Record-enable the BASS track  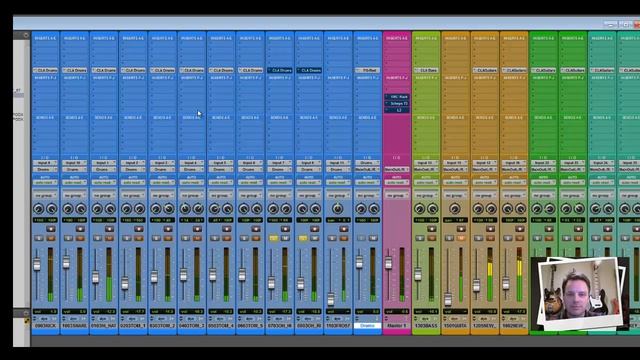[x=432, y=229]
